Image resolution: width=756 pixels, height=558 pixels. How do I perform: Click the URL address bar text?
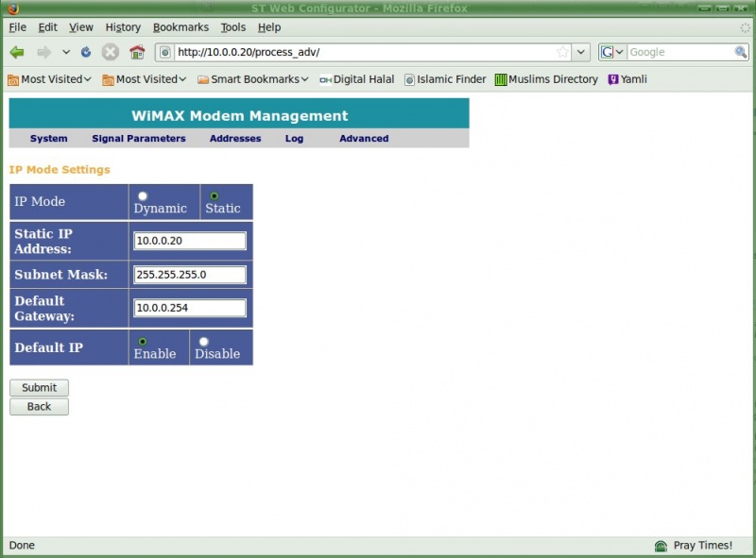pos(249,52)
